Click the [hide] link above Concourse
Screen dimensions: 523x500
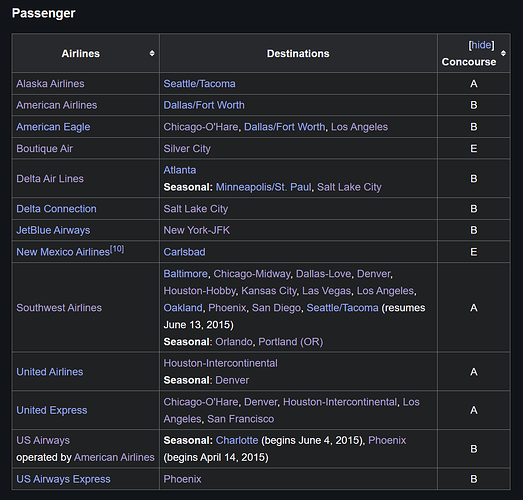481,45
